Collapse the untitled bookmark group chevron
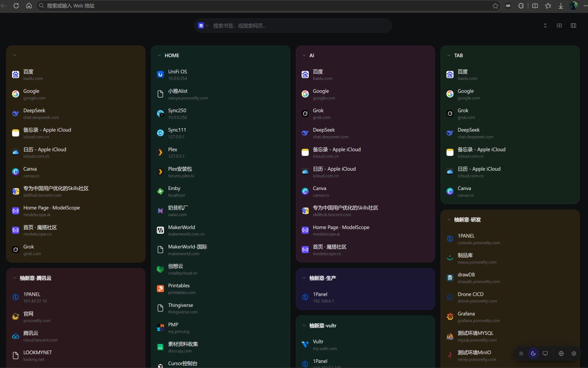588x368 pixels. tap(15, 55)
